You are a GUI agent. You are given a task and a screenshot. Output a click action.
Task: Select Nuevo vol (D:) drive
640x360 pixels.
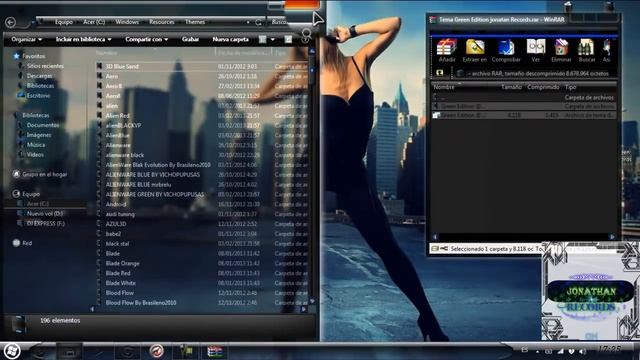pos(45,213)
